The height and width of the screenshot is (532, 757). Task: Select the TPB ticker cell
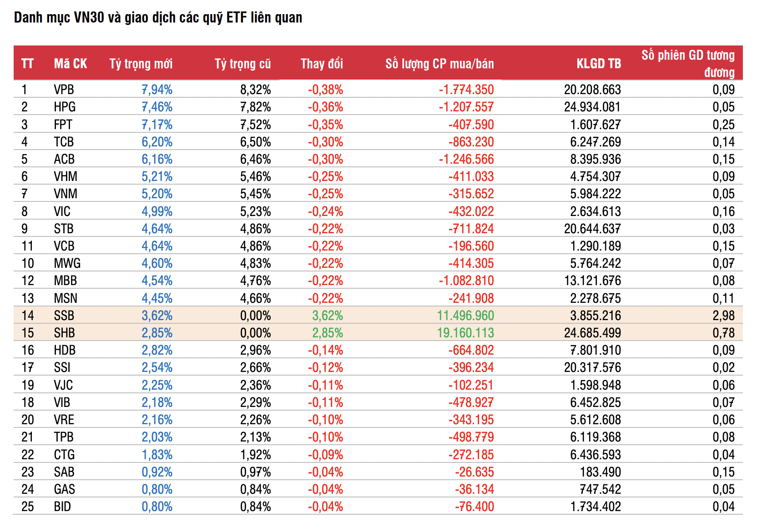pyautogui.click(x=64, y=437)
